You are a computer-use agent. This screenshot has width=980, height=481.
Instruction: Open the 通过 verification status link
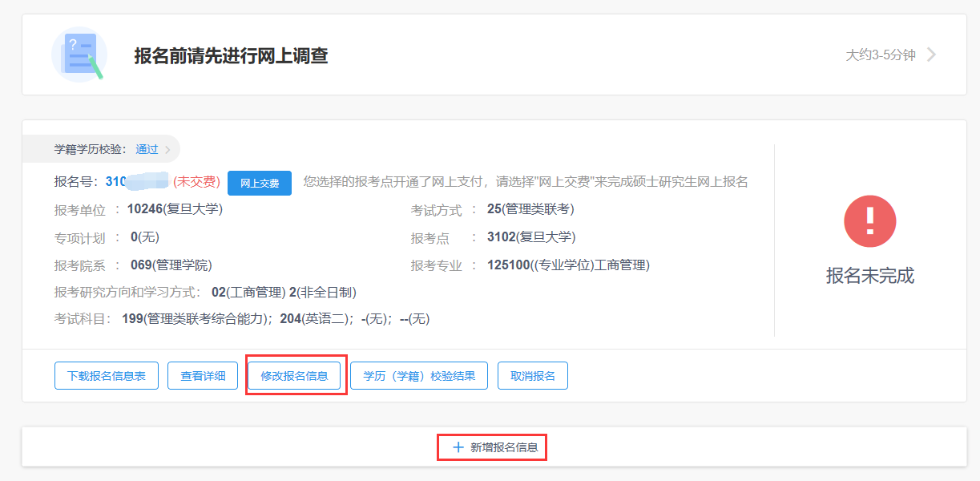pos(147,149)
